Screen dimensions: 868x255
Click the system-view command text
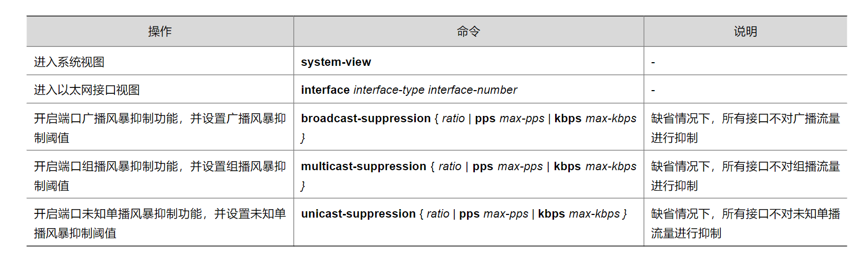(336, 62)
